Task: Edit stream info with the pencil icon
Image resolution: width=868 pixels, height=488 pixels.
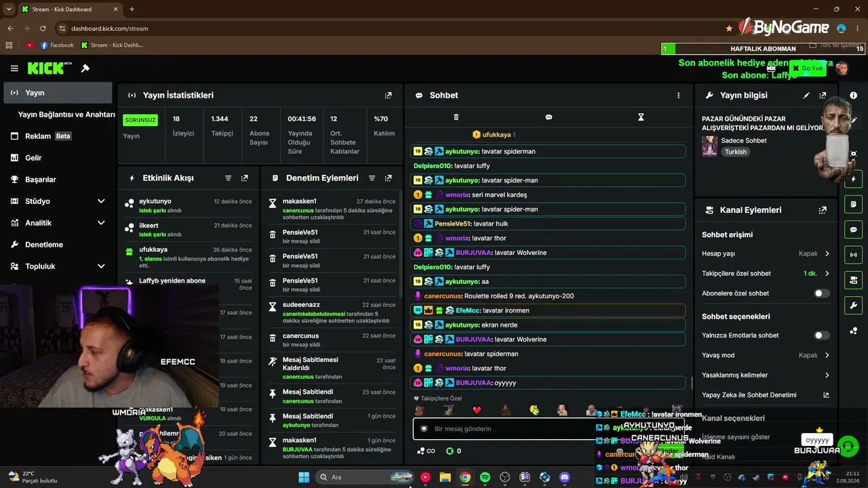Action: 806,96
